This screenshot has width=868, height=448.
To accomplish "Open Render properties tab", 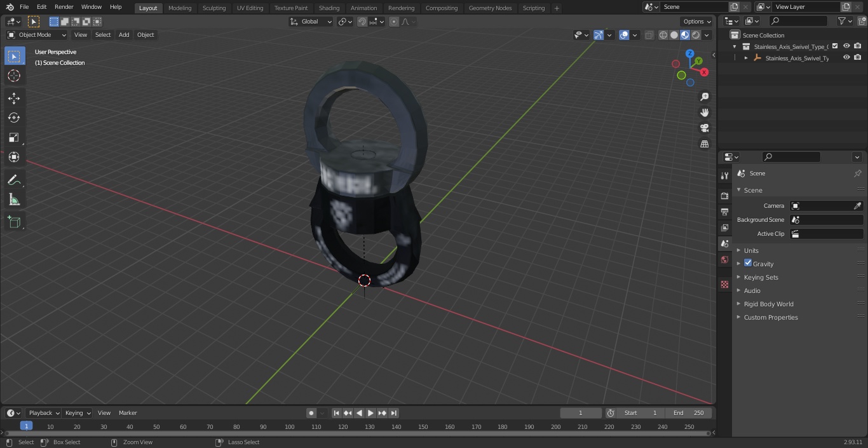I will [724, 196].
